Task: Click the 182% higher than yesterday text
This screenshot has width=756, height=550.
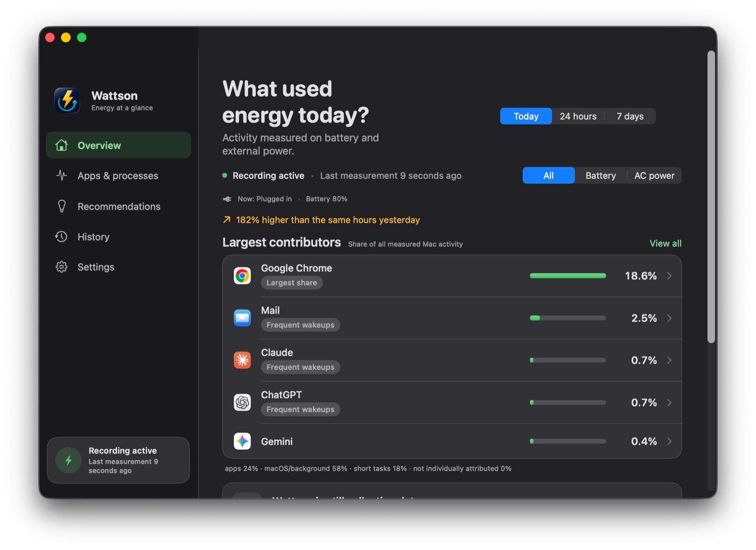Action: click(x=328, y=220)
